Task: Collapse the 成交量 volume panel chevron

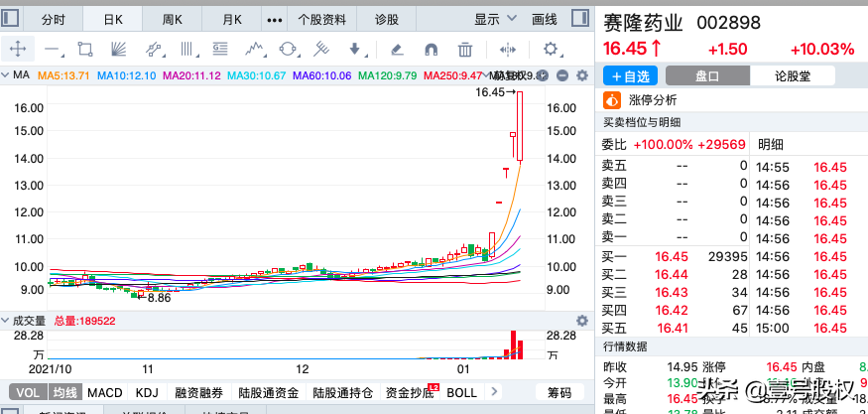Action: click(x=6, y=320)
